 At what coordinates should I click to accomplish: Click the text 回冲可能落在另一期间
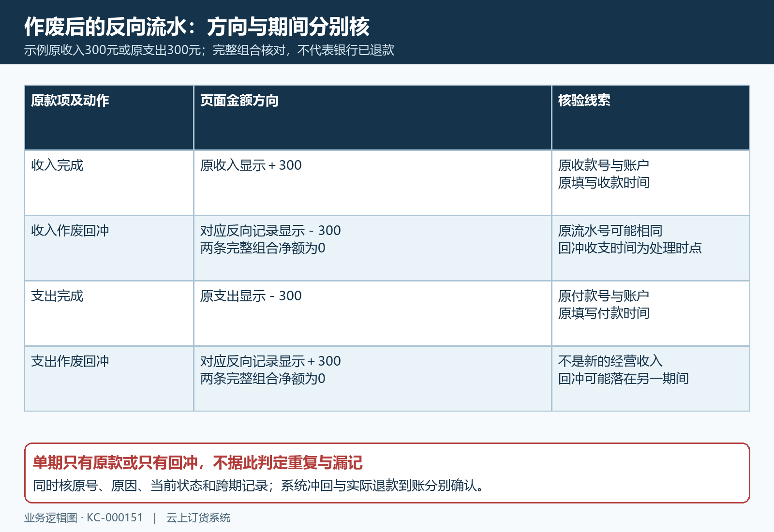(x=623, y=379)
